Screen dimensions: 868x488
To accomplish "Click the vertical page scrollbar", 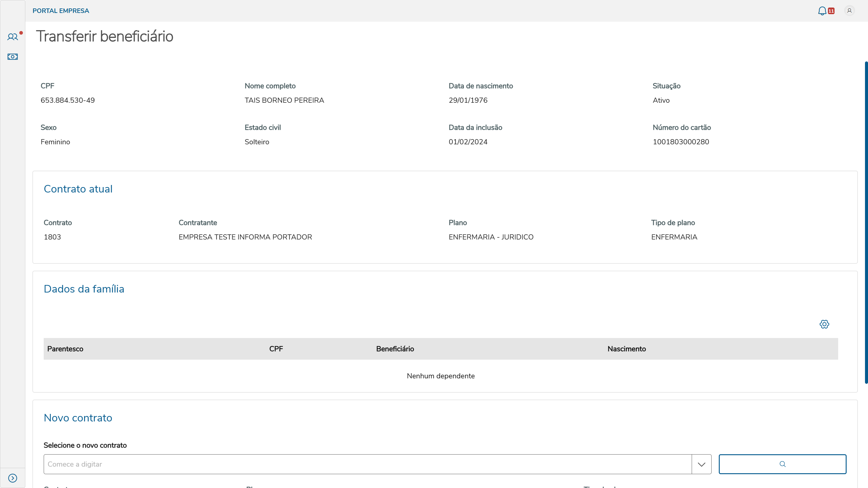I will tap(866, 222).
